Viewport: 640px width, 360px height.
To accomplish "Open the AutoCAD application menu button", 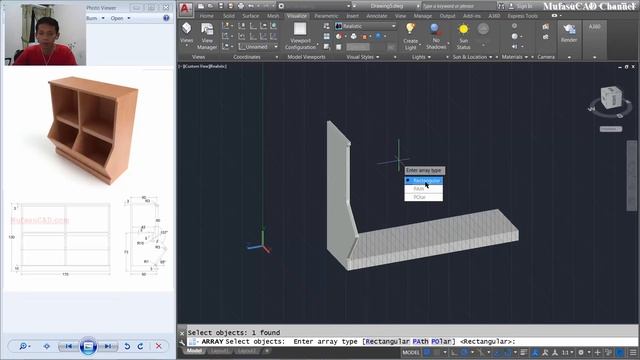I will 185,9.
